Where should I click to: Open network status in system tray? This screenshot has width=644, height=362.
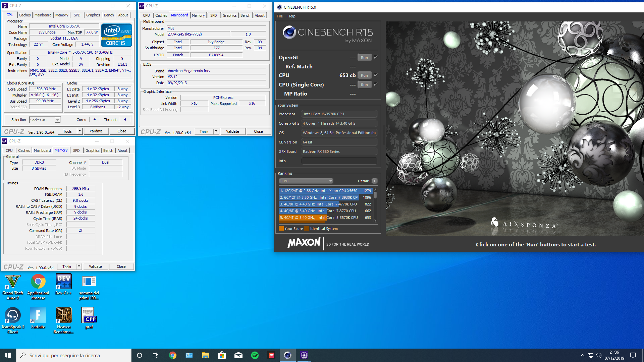[x=591, y=355]
